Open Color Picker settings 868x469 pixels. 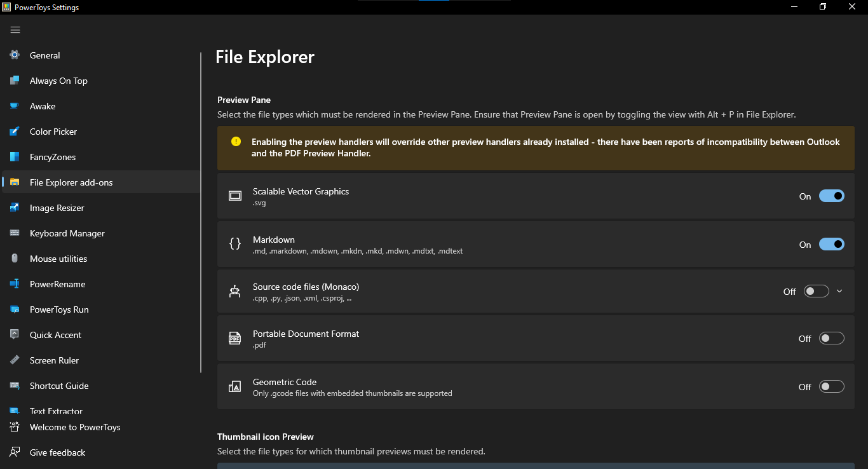tap(101, 132)
